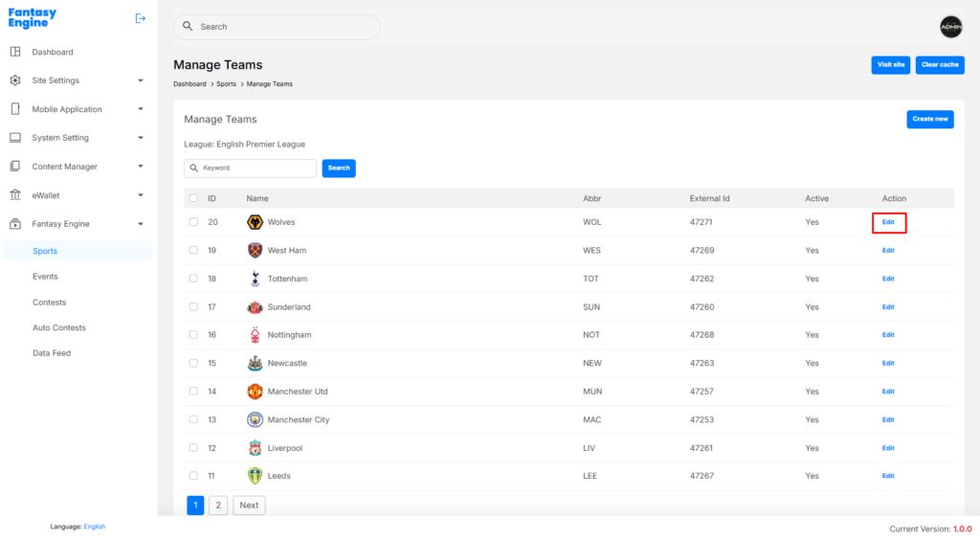Open the Data Feed menu item
Screen dimensions: 980x540
pyautogui.click(x=52, y=353)
